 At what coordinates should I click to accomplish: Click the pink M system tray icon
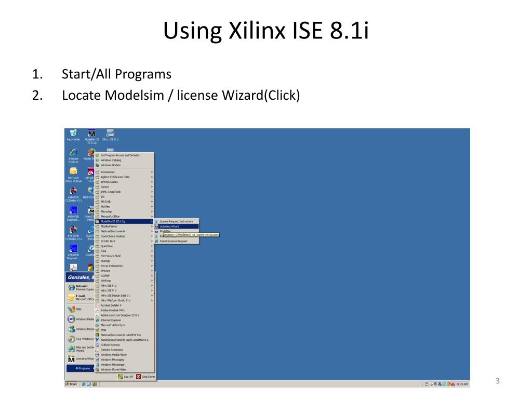(x=453, y=384)
